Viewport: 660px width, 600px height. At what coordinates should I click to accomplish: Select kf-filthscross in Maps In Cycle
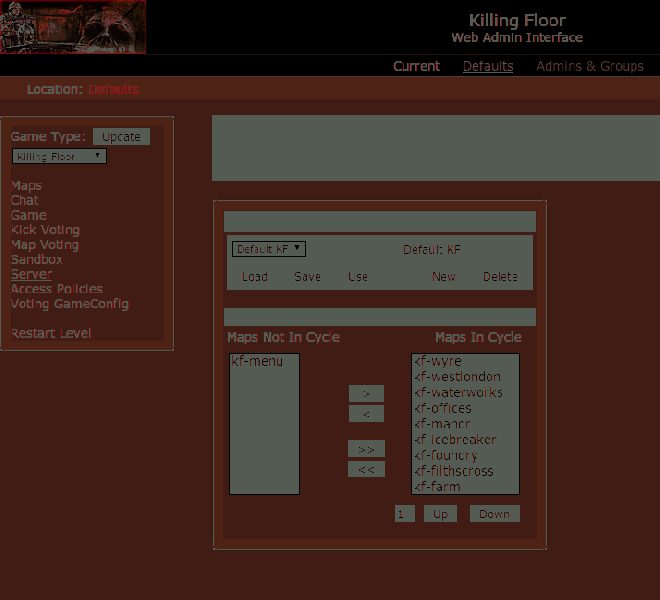click(465, 471)
